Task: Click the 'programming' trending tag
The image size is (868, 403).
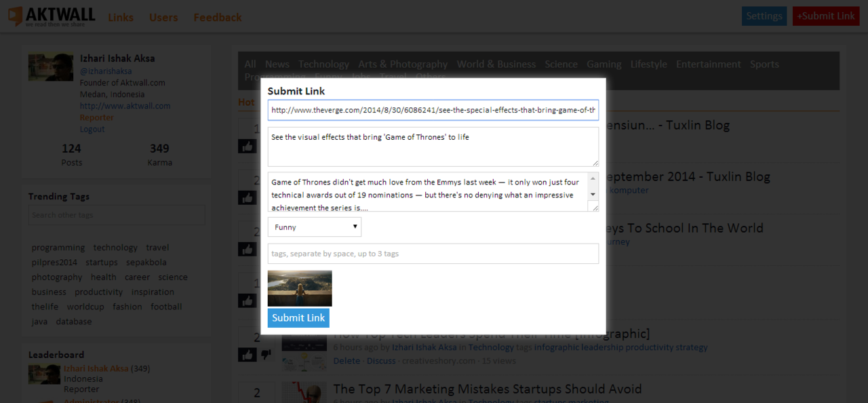Action: coord(58,248)
